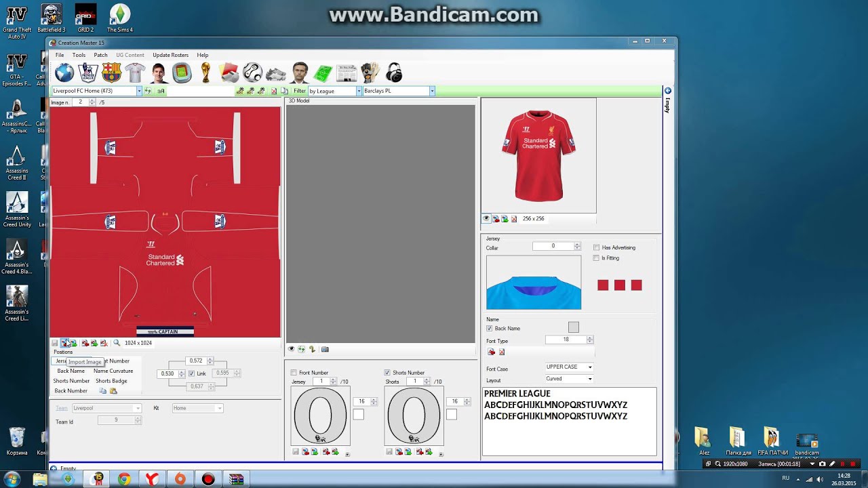The image size is (868, 488).
Task: Click the copy positions icon near Back Number
Action: [102, 391]
